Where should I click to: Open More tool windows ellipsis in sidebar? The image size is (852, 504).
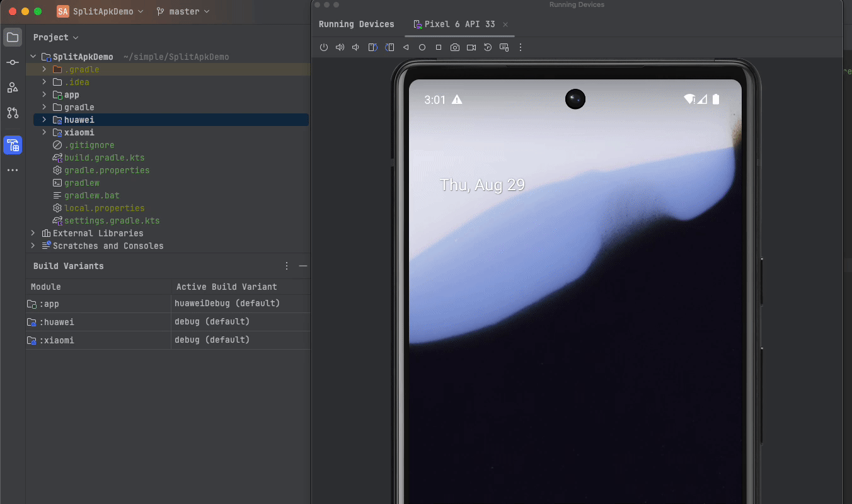point(13,170)
